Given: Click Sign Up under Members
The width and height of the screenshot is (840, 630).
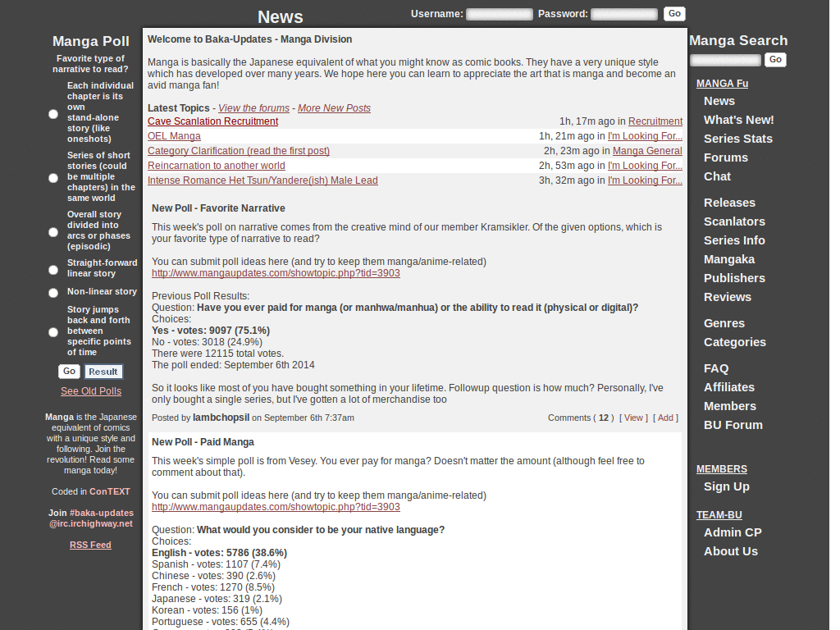Looking at the screenshot, I should (x=727, y=486).
